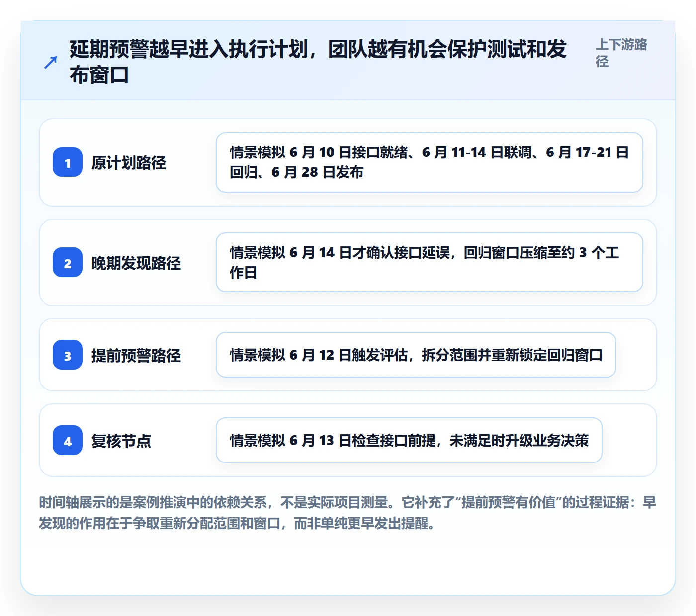Select the step 4 number badge
696x616 pixels.
[68, 440]
